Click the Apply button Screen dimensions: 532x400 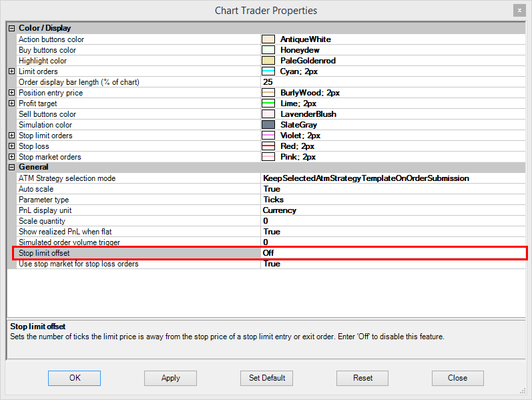pos(170,378)
